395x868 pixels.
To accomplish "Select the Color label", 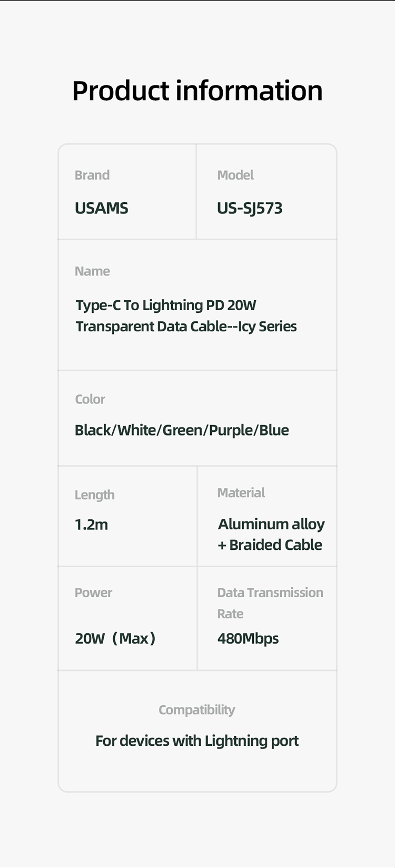I will pos(90,399).
